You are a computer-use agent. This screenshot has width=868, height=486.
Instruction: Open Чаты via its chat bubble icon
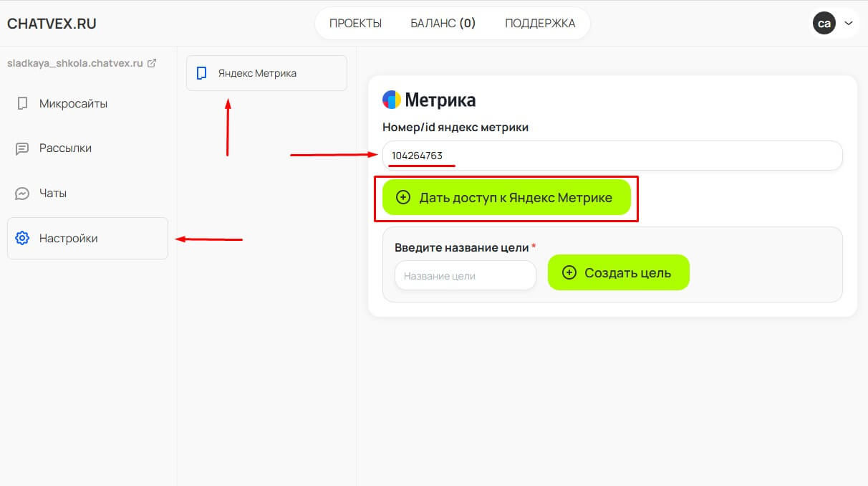pyautogui.click(x=22, y=194)
